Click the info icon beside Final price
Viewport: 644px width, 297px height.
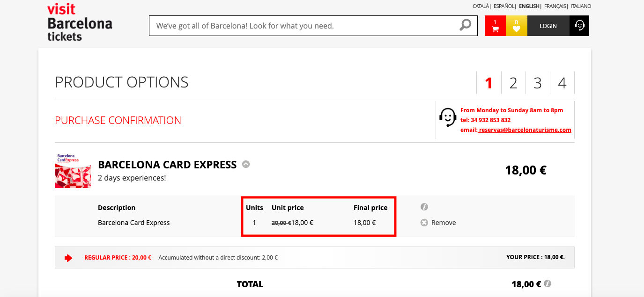coord(424,207)
